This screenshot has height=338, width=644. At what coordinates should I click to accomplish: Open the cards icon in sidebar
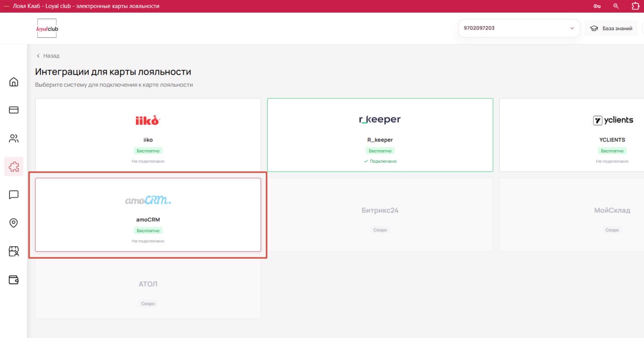tap(14, 110)
